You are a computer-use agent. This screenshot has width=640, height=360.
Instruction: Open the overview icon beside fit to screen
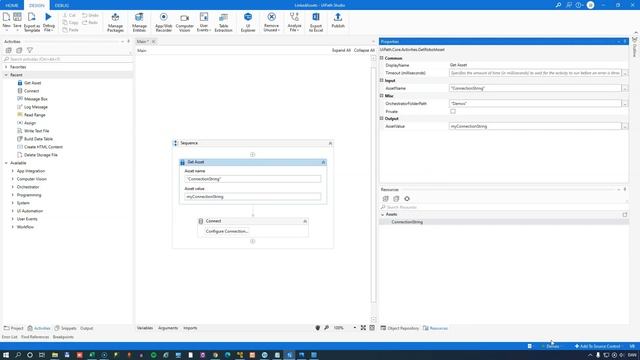pyautogui.click(x=372, y=328)
